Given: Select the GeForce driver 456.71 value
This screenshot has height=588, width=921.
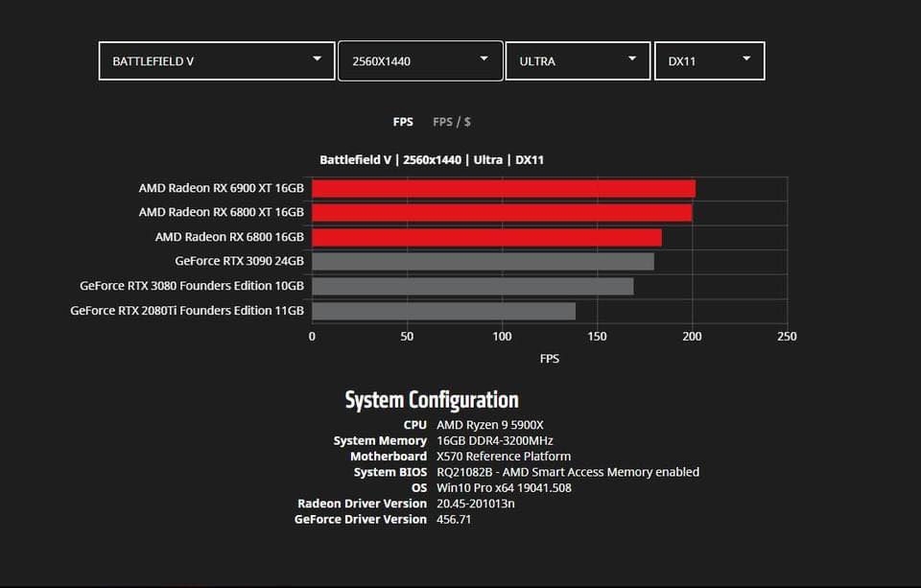Looking at the screenshot, I should coord(454,520).
